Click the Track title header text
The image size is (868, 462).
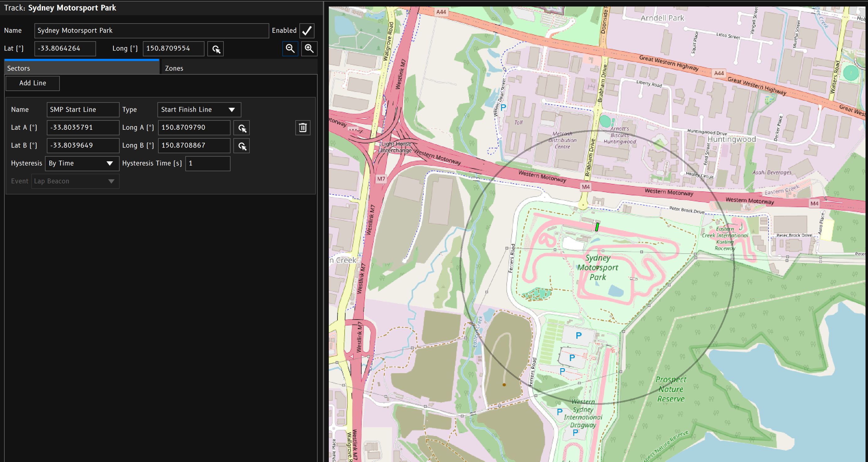click(60, 8)
